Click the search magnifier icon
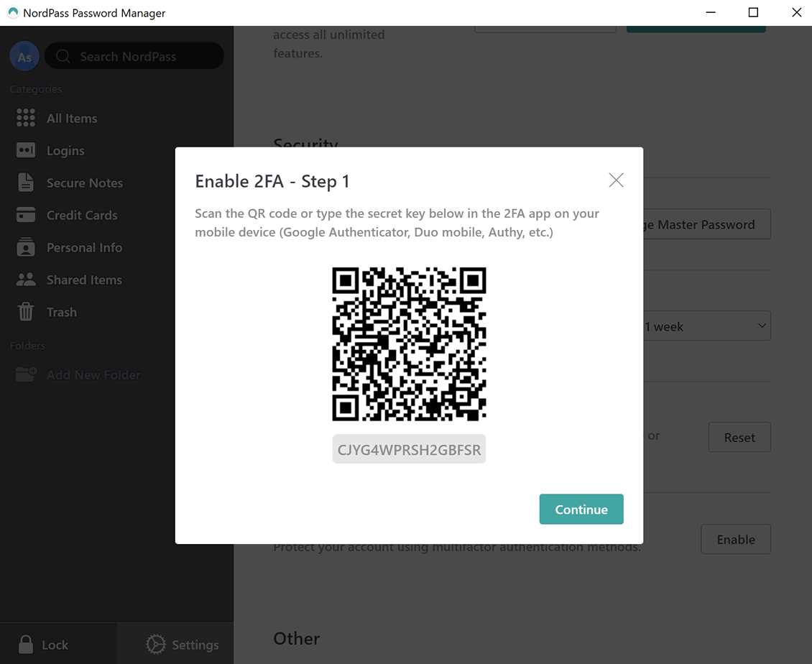This screenshot has width=812, height=664. click(63, 56)
